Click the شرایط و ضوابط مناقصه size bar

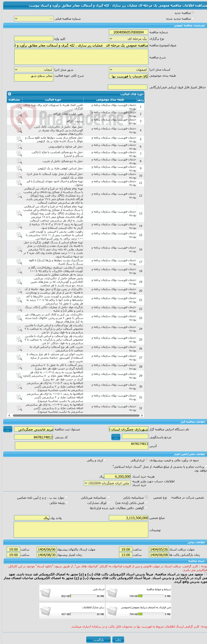click(x=151, y=596)
